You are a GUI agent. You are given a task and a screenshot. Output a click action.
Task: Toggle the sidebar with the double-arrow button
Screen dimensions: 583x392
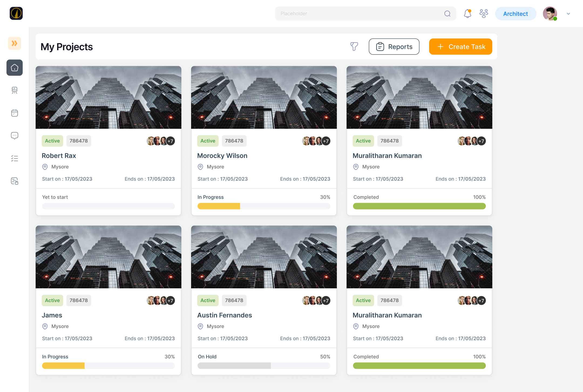point(15,43)
